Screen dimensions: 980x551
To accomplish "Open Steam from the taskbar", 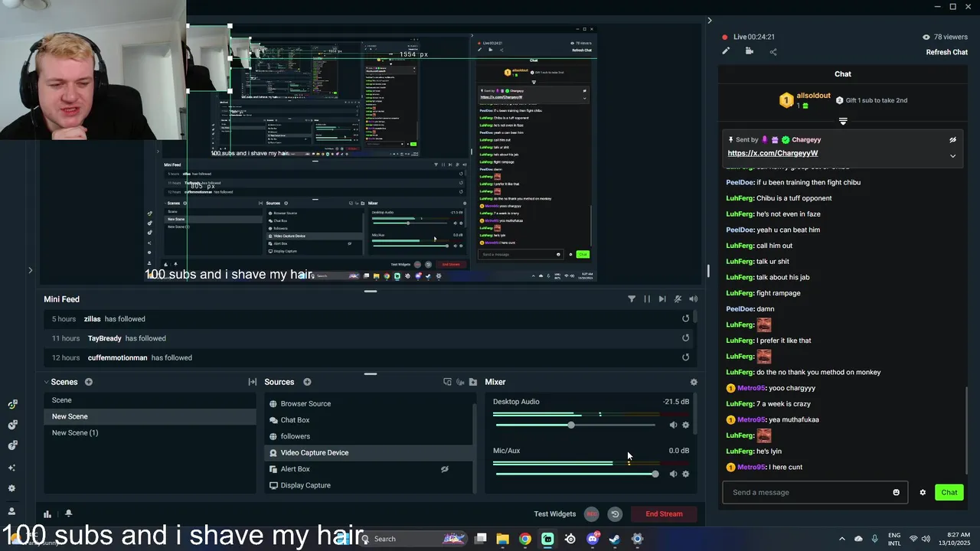I will [x=615, y=539].
